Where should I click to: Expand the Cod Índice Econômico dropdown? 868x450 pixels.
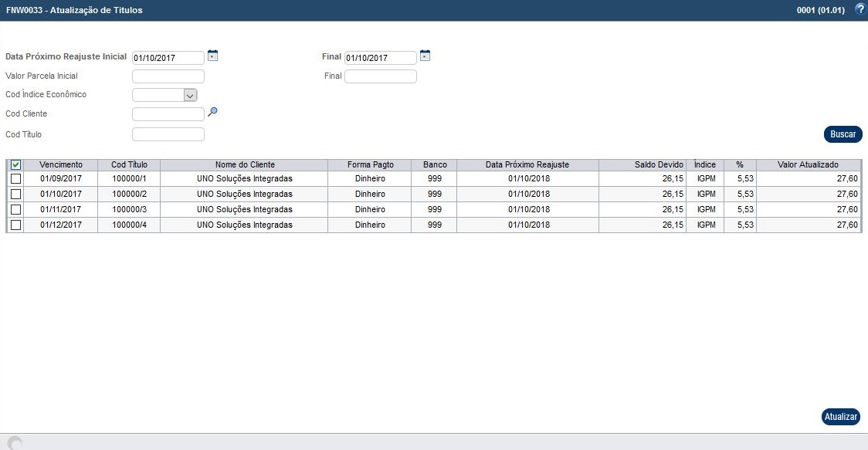point(190,95)
